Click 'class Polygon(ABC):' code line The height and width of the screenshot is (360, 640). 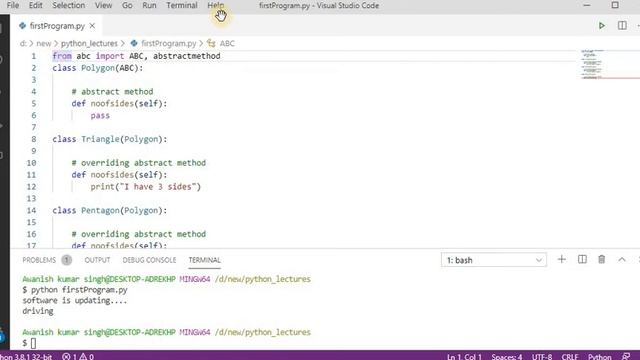click(x=98, y=68)
